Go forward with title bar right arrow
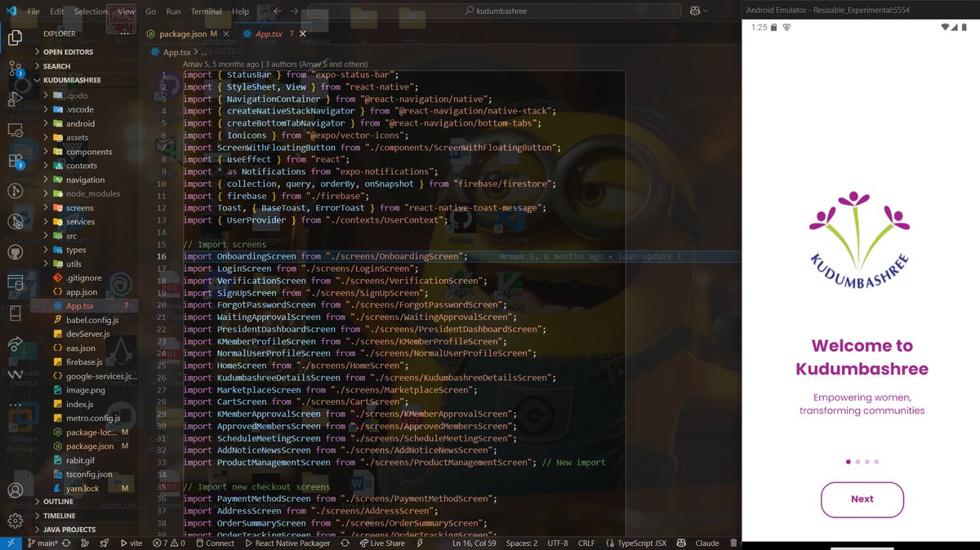The width and height of the screenshot is (980, 550). [x=294, y=11]
